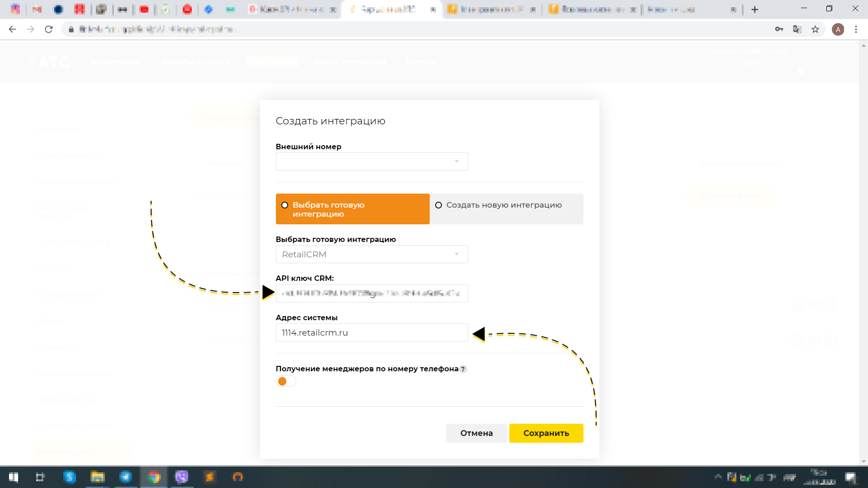This screenshot has width=868, height=488.
Task: Disable Получение менеджеров по номеру телефона
Action: [286, 381]
